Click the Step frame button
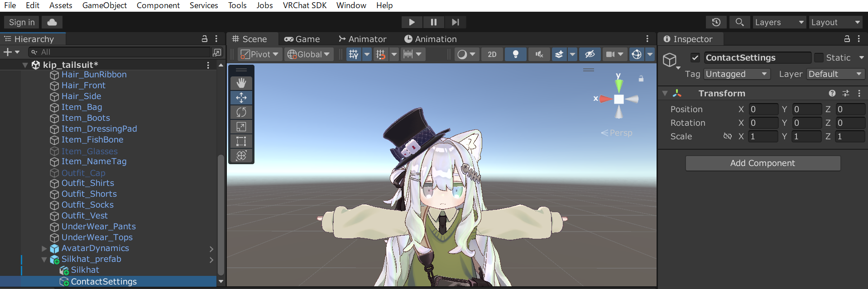Screen dimensions: 868x289 pyautogui.click(x=456, y=22)
